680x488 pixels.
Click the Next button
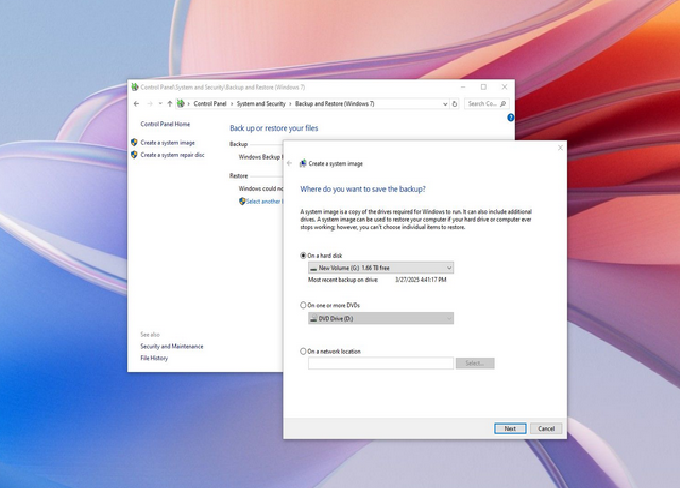(510, 428)
